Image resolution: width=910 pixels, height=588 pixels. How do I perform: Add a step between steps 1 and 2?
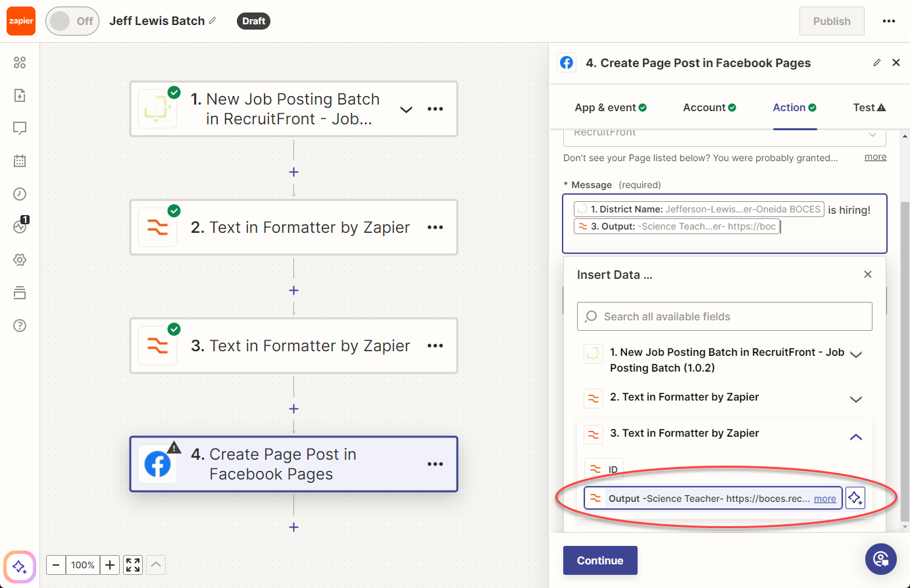[x=293, y=172]
